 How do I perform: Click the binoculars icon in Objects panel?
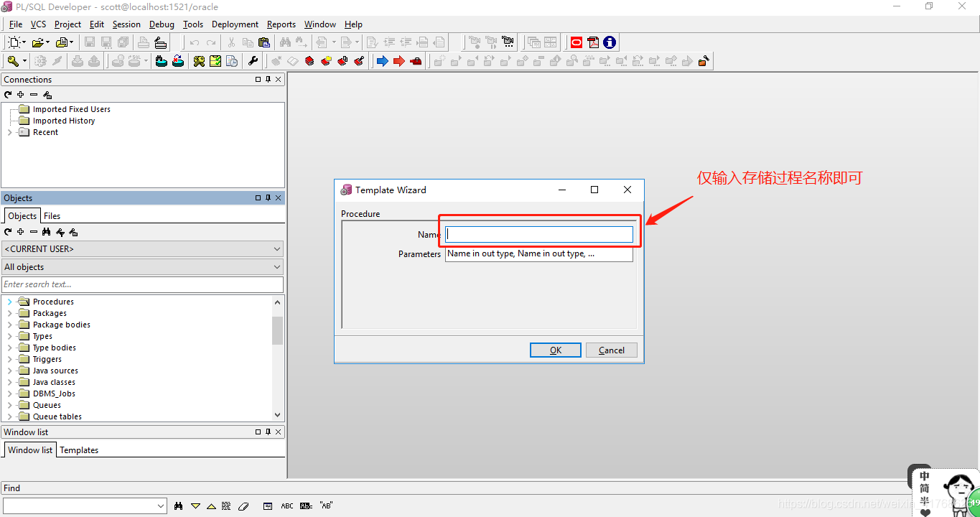point(47,232)
